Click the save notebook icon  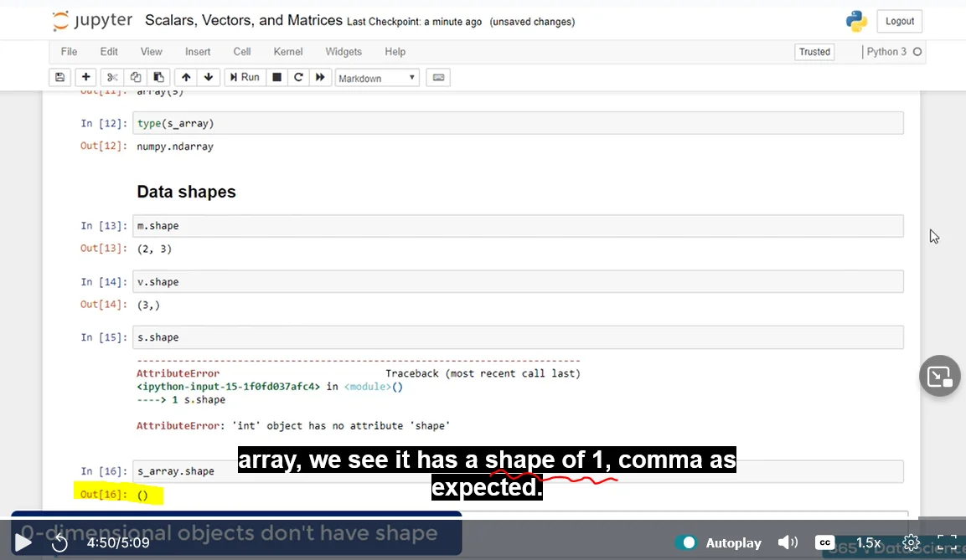coord(59,77)
